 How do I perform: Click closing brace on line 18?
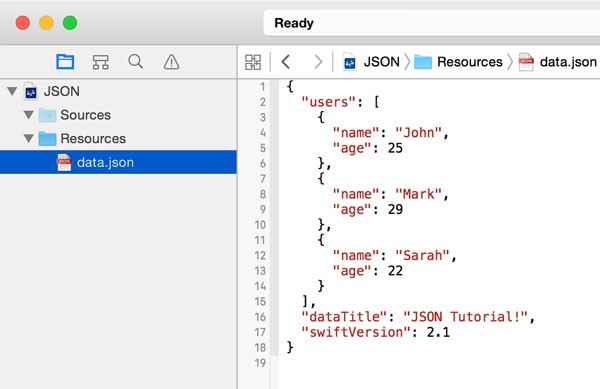click(290, 348)
